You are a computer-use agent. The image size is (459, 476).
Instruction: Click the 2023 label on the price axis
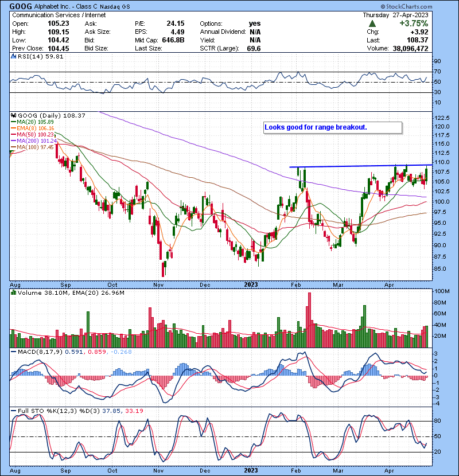point(251,285)
